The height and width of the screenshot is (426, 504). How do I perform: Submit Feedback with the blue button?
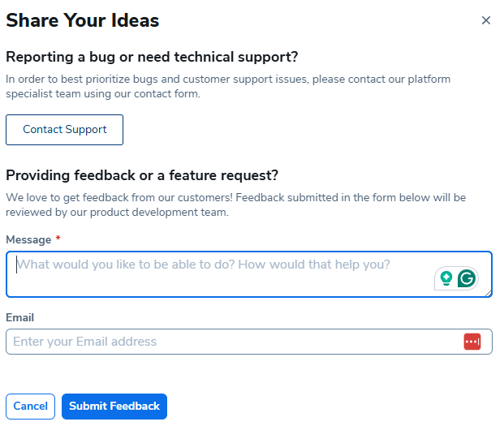tap(114, 406)
